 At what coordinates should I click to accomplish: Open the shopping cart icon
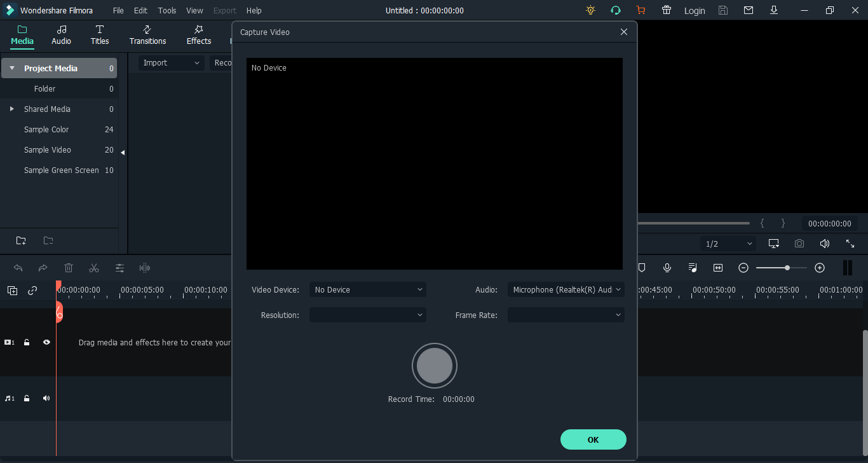pos(641,10)
